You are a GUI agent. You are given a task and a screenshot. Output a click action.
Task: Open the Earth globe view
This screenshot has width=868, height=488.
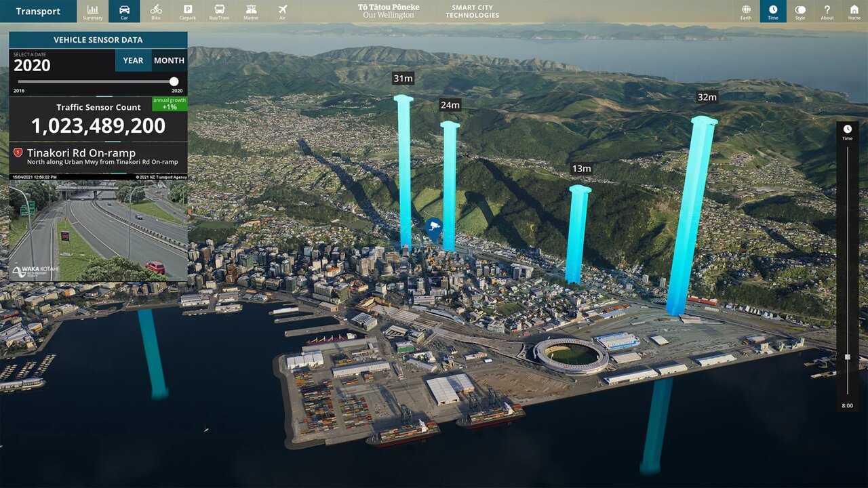coord(746,12)
